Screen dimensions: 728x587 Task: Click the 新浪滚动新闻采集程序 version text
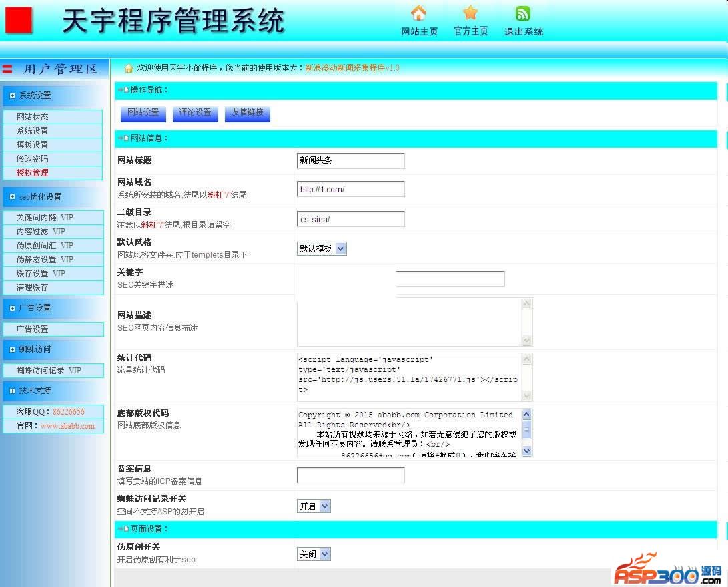[x=352, y=68]
